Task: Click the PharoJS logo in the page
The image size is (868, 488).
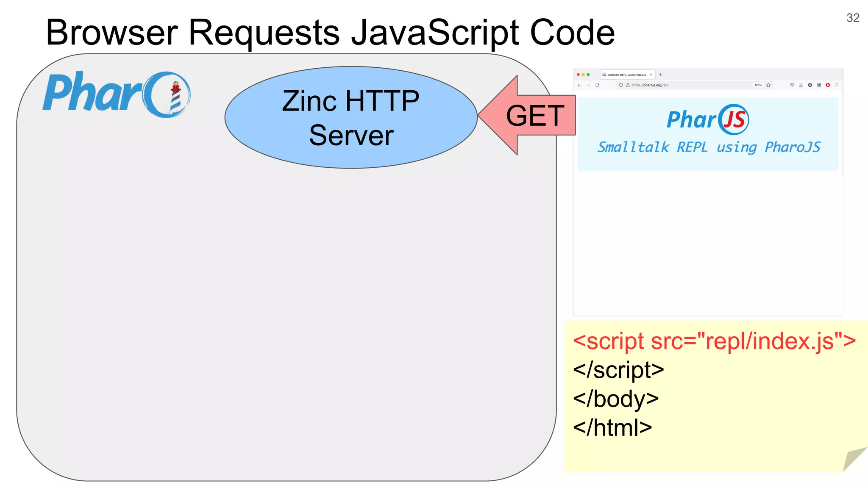Action: [708, 119]
